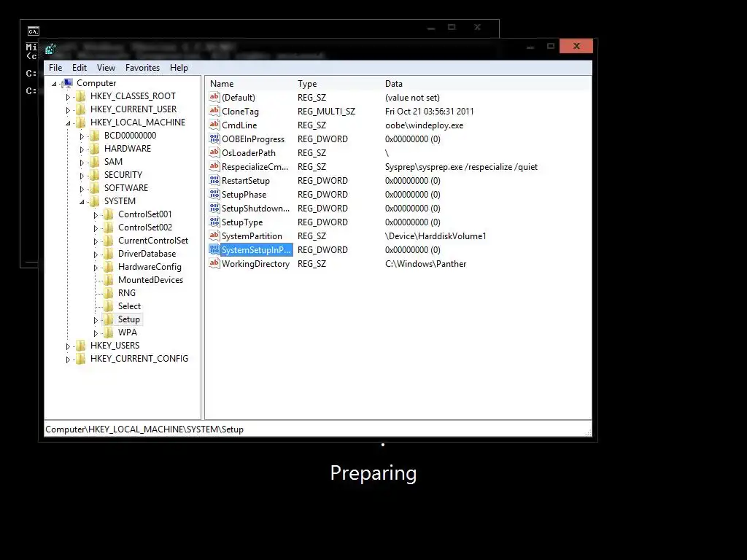Open the Edit menu

(x=79, y=68)
